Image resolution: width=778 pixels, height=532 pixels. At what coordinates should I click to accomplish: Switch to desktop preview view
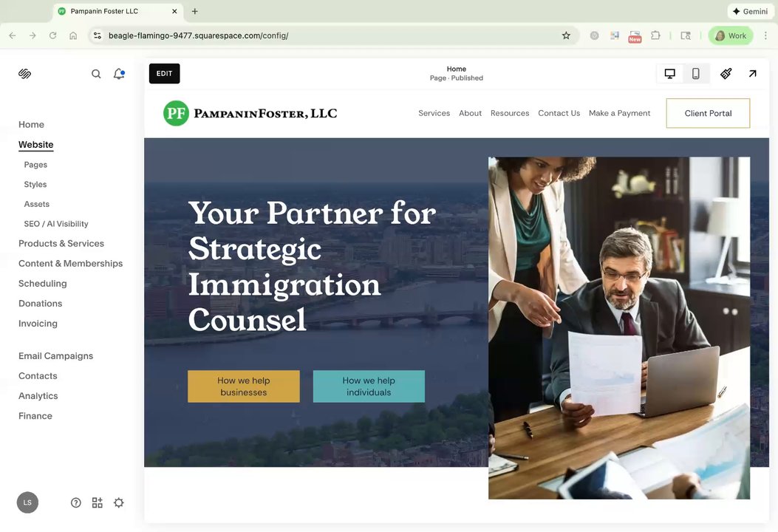pos(670,73)
